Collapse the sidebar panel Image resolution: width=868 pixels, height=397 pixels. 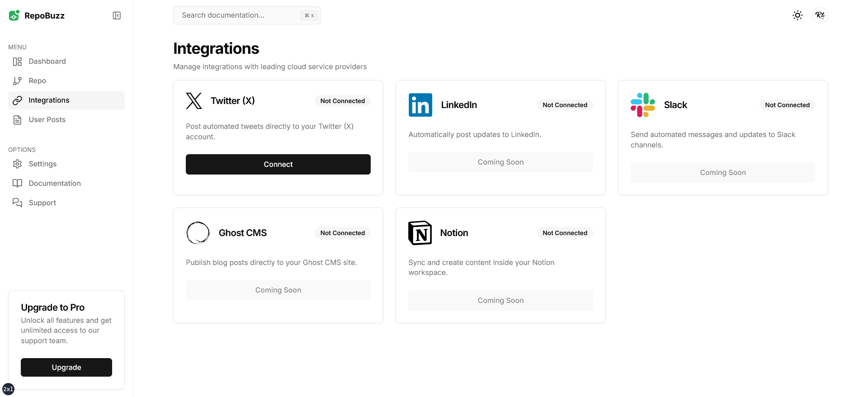[x=117, y=16]
